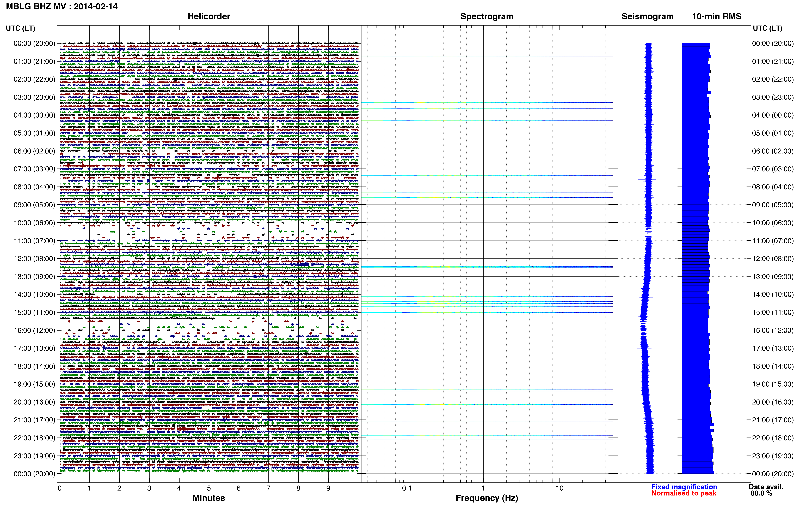Select the 08:00 (04:00) label left of Helicorder
The image size is (812, 508).
pyautogui.click(x=34, y=187)
